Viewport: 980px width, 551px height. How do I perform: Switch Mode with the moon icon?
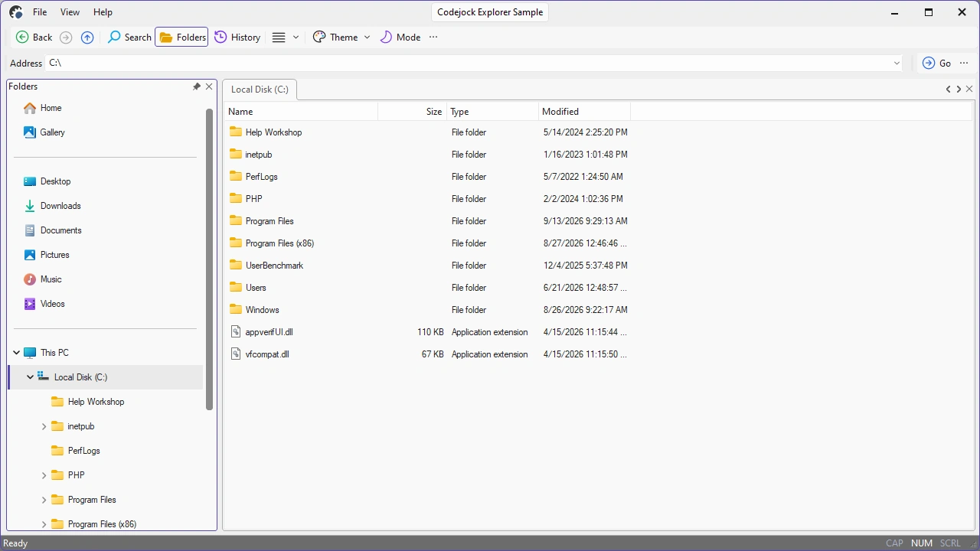pyautogui.click(x=400, y=37)
